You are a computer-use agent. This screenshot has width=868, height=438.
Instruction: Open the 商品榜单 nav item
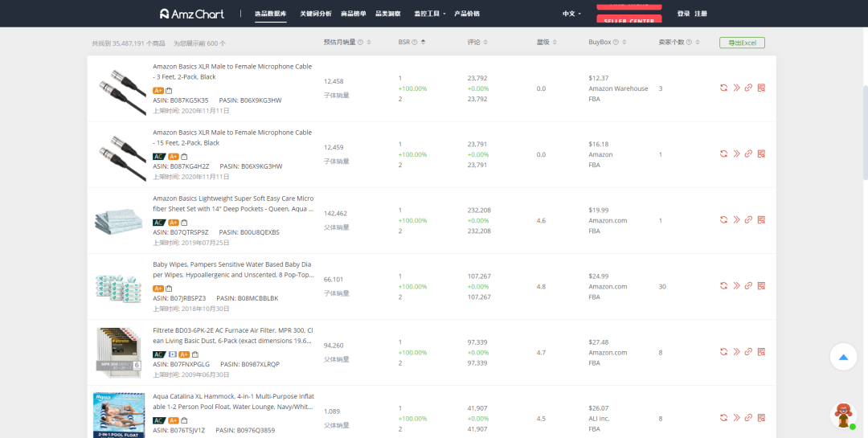[x=353, y=14]
